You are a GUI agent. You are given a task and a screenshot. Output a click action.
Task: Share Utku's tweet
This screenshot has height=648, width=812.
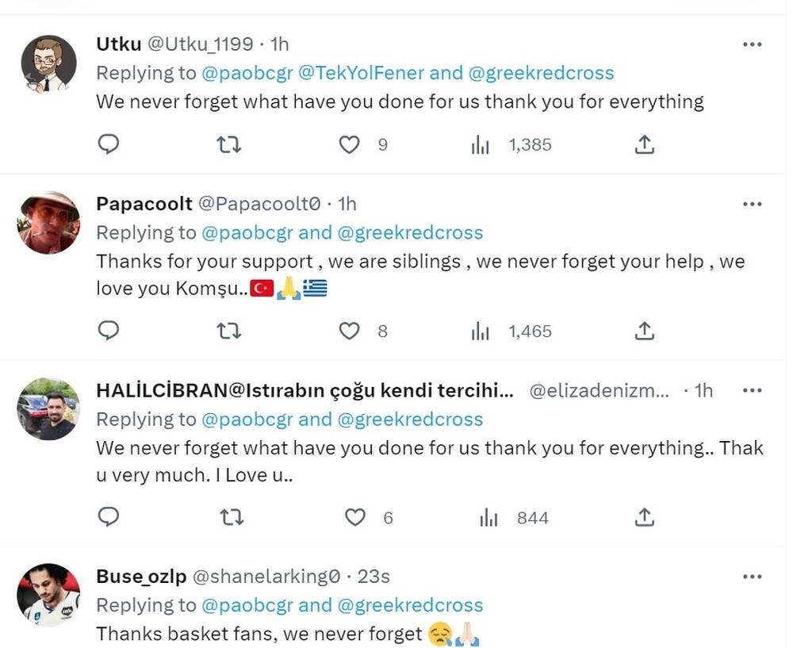coord(645,144)
